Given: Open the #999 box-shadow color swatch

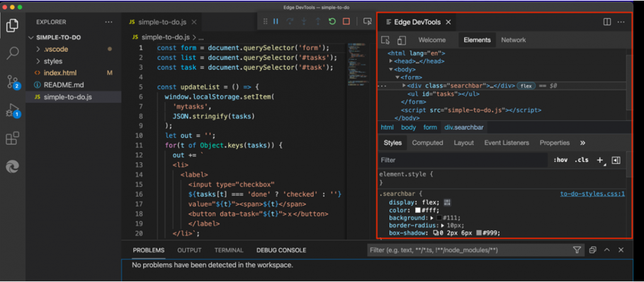Looking at the screenshot, I should [x=480, y=233].
